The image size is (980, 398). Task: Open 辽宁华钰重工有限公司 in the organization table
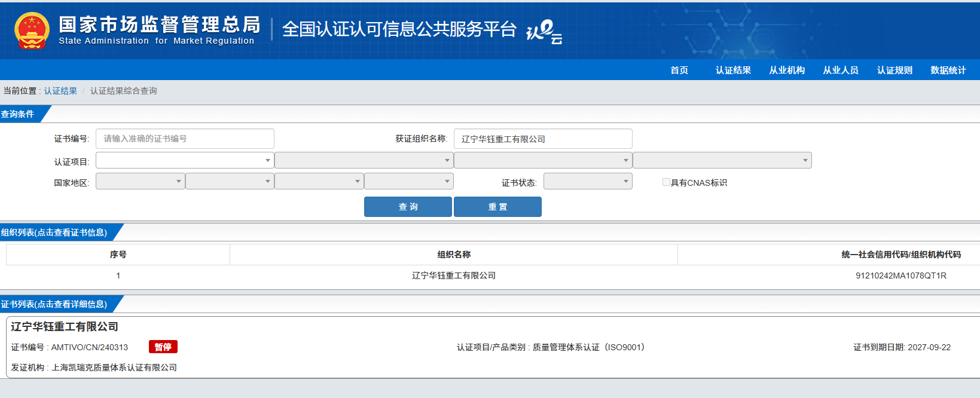tap(454, 275)
